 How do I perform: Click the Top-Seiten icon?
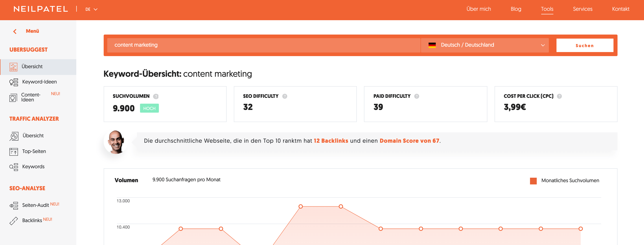pyautogui.click(x=14, y=152)
